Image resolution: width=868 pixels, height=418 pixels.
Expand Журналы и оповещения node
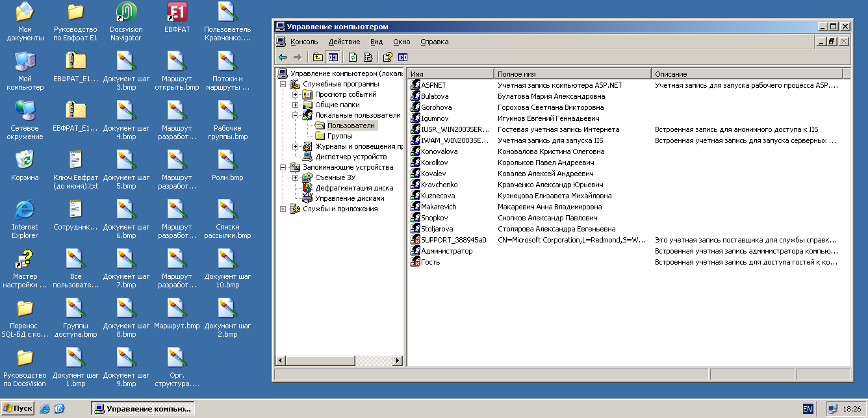[295, 146]
